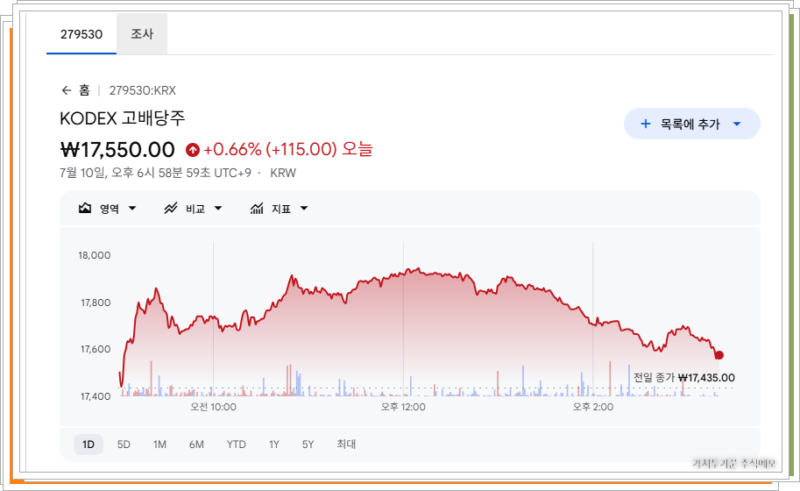
Task: Click the 영역 area chart icon
Action: point(85,208)
